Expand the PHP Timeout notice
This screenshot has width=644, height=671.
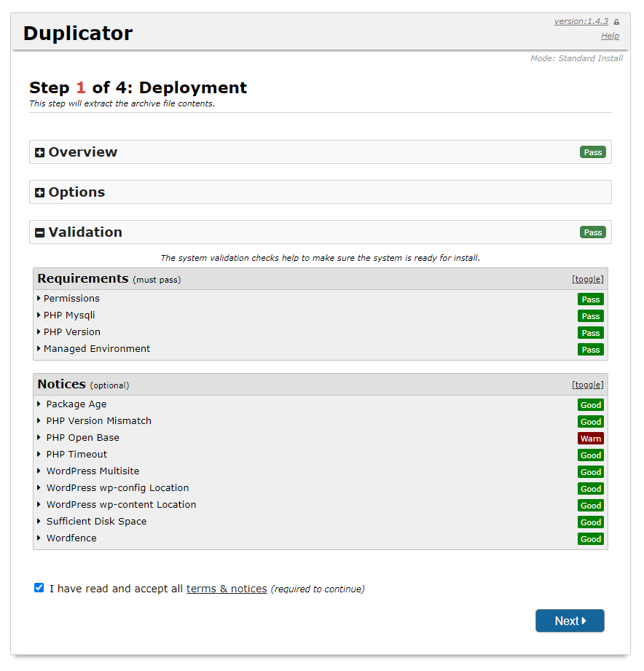(x=72, y=454)
